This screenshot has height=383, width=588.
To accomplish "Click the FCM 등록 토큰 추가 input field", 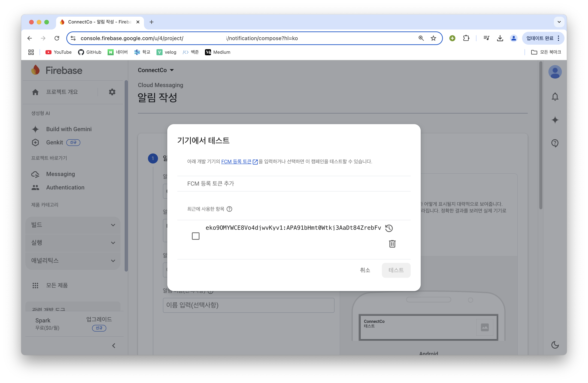I will coord(293,184).
